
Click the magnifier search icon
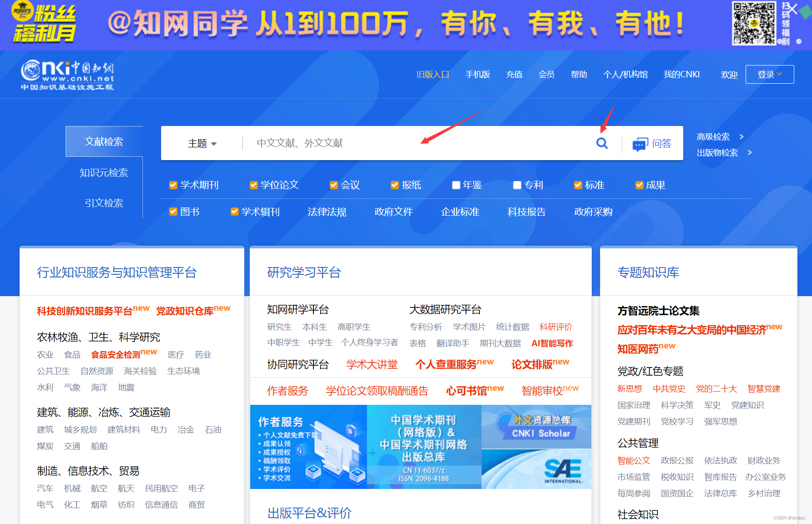(x=602, y=143)
